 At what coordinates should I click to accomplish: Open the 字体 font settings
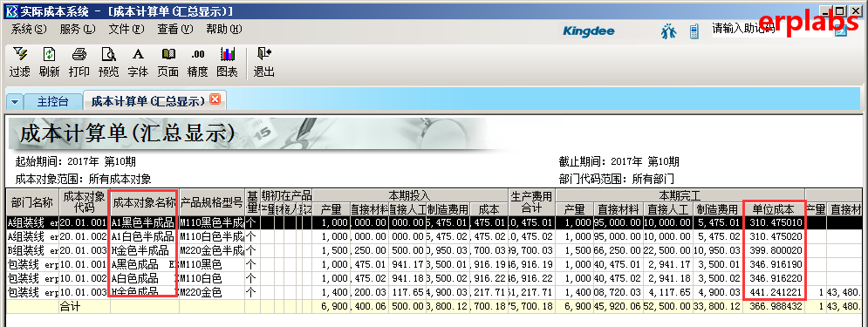[x=138, y=62]
